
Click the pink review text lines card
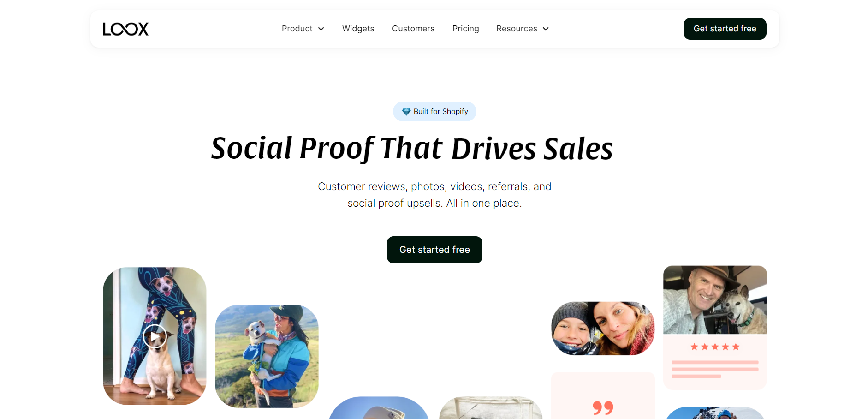[715, 362]
